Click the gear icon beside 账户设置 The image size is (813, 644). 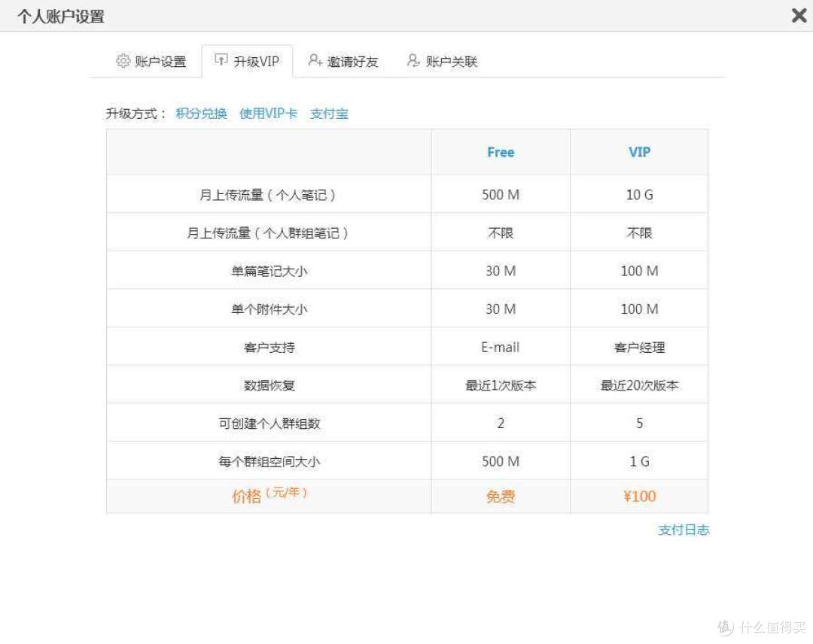pos(123,61)
